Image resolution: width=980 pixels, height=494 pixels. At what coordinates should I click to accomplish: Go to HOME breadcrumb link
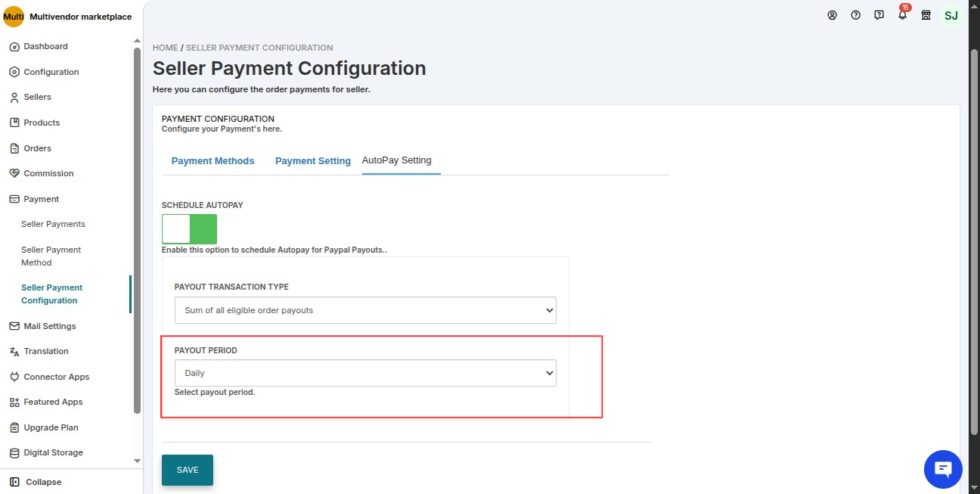click(165, 48)
